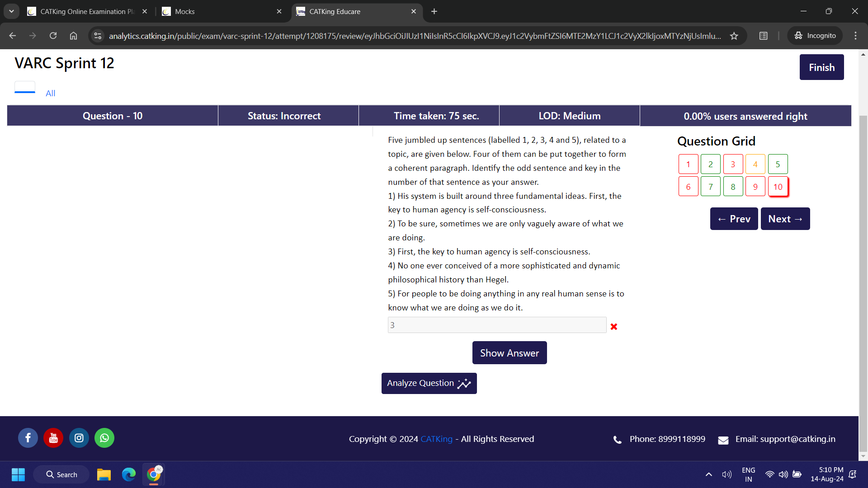The height and width of the screenshot is (488, 868).
Task: Jump to question 6 in grid
Action: click(688, 187)
